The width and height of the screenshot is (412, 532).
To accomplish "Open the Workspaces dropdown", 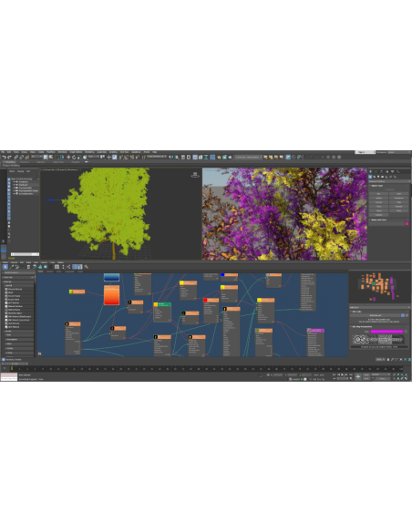I will point(398,152).
